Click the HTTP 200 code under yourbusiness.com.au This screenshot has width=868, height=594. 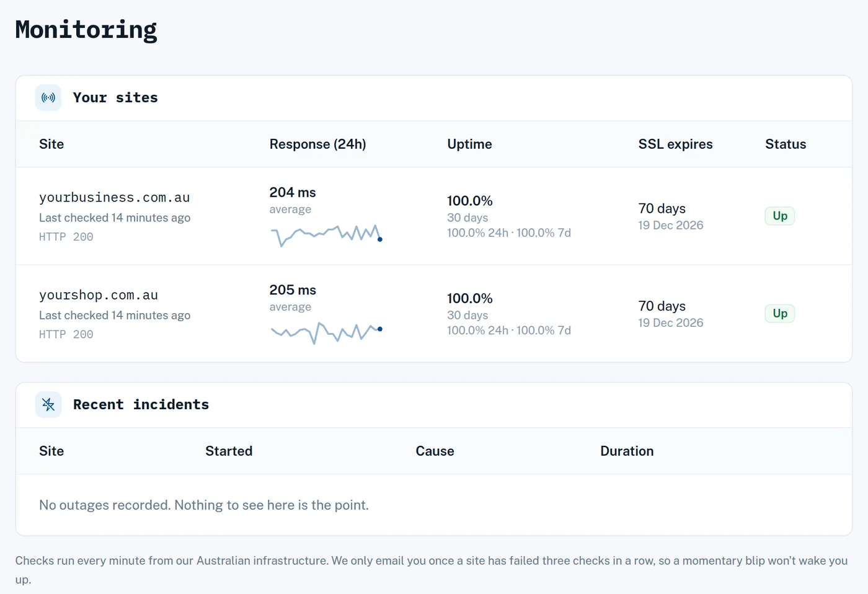66,237
